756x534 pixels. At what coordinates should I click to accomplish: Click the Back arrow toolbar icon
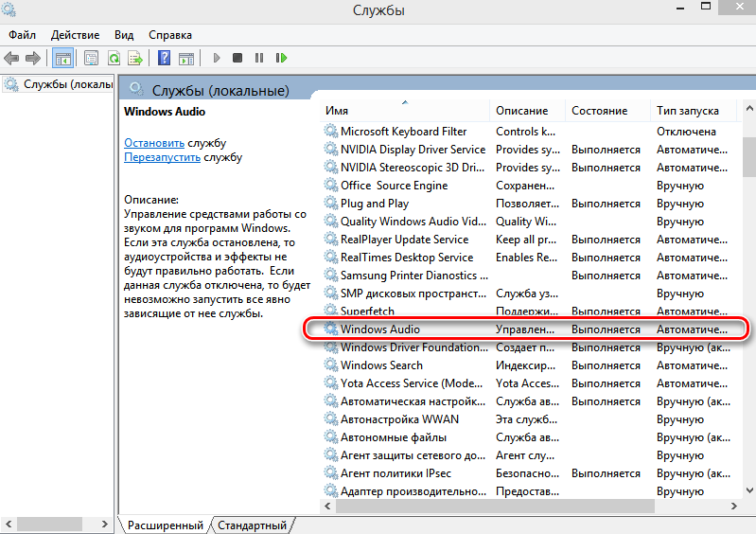click(11, 59)
